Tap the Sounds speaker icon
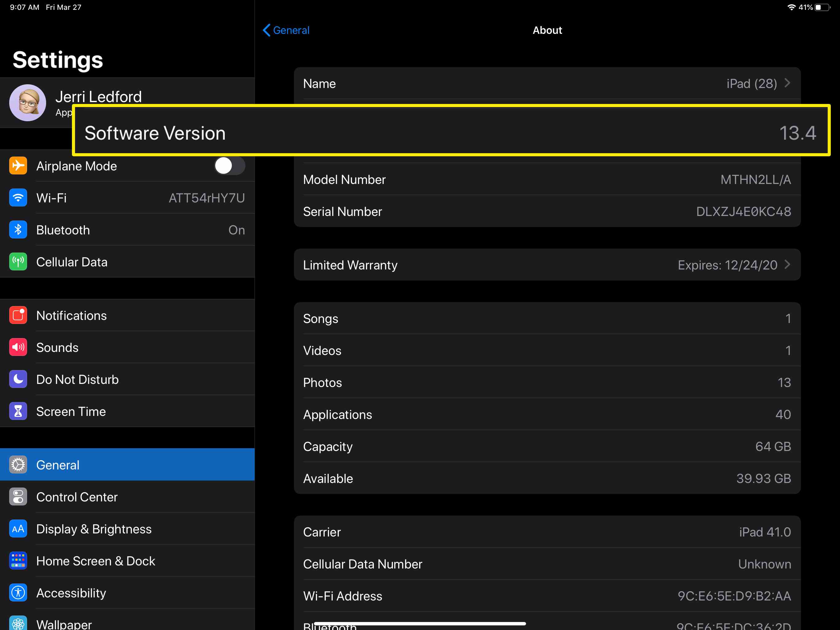The height and width of the screenshot is (630, 840). coord(18,347)
